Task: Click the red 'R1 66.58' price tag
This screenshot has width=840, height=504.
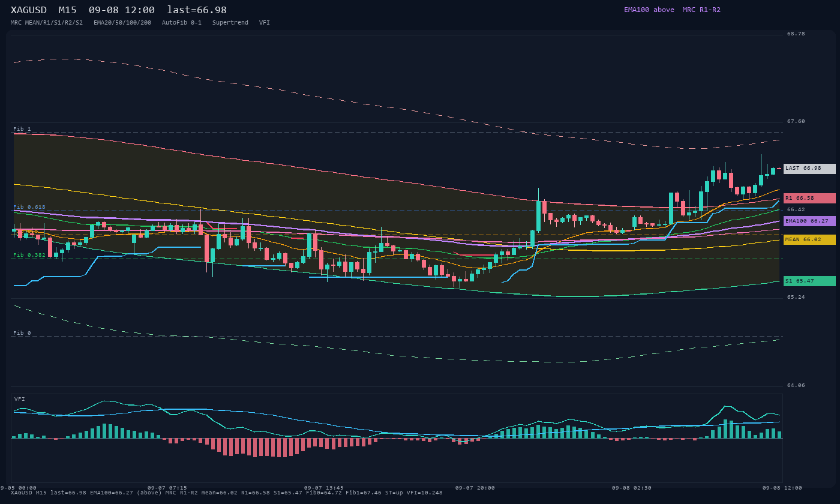Action: (809, 198)
